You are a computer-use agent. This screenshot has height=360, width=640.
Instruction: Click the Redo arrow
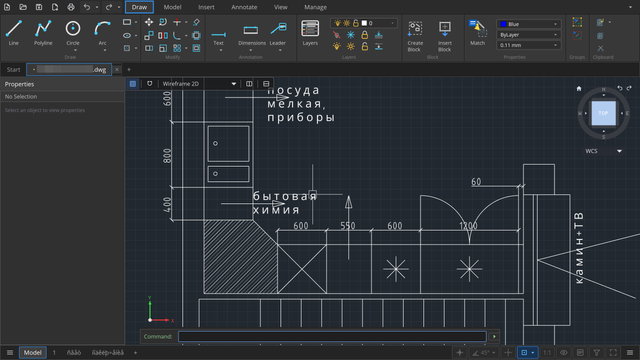pyautogui.click(x=109, y=7)
